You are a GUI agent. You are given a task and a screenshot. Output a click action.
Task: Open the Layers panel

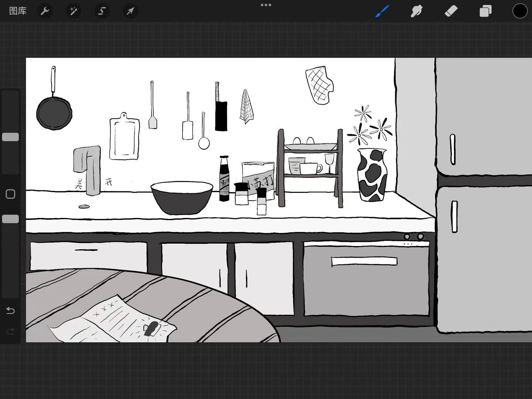point(485,11)
